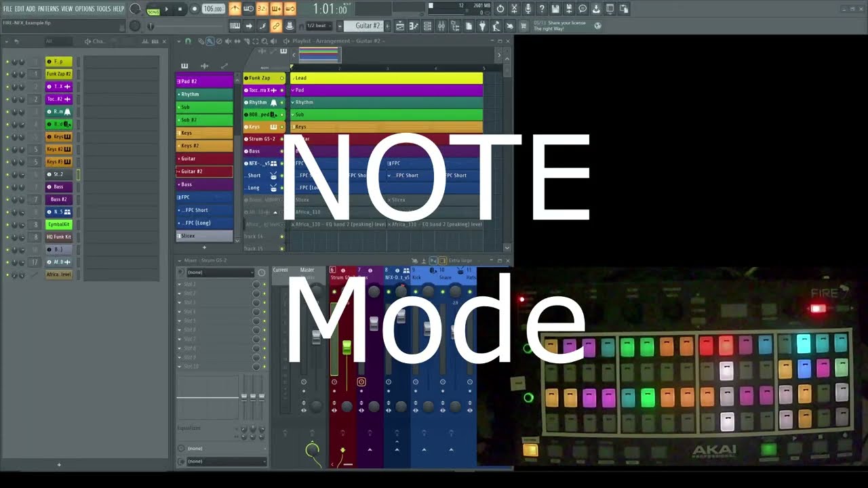Mute the Track 14 playlist track
This screenshot has height=488, width=868.
click(x=282, y=237)
